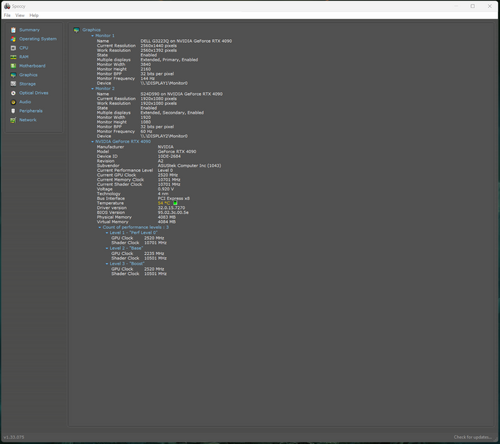Screen dimensions: 500x444
Task: Open the Summary section icon
Action: (13, 30)
